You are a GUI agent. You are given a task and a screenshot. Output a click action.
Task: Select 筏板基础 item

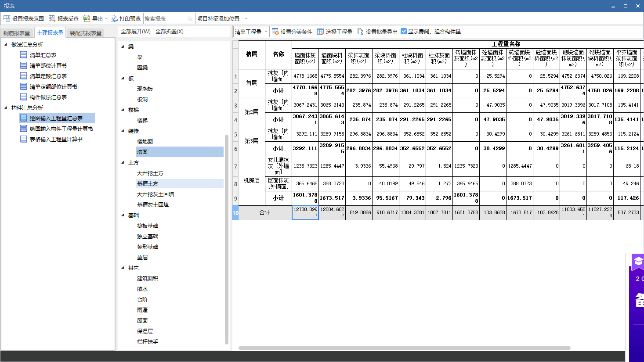click(148, 226)
